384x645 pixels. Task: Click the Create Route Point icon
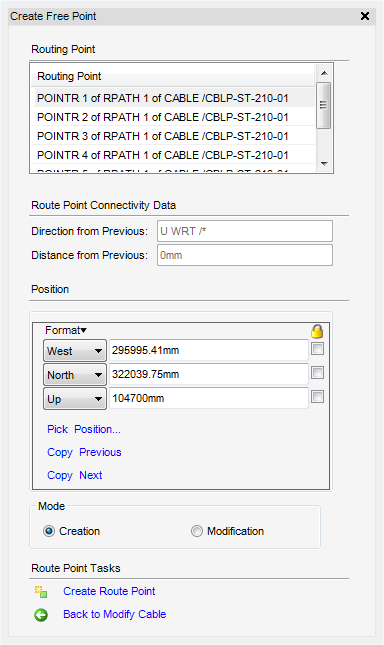click(41, 592)
